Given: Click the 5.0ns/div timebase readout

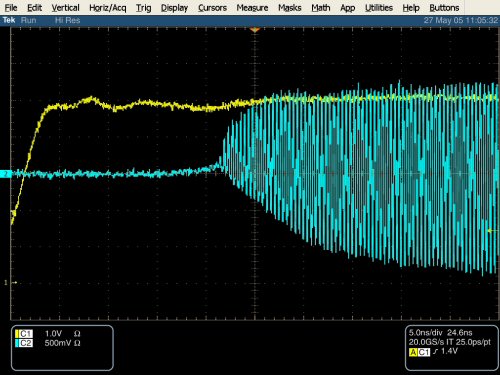Looking at the screenshot, I should click(426, 332).
